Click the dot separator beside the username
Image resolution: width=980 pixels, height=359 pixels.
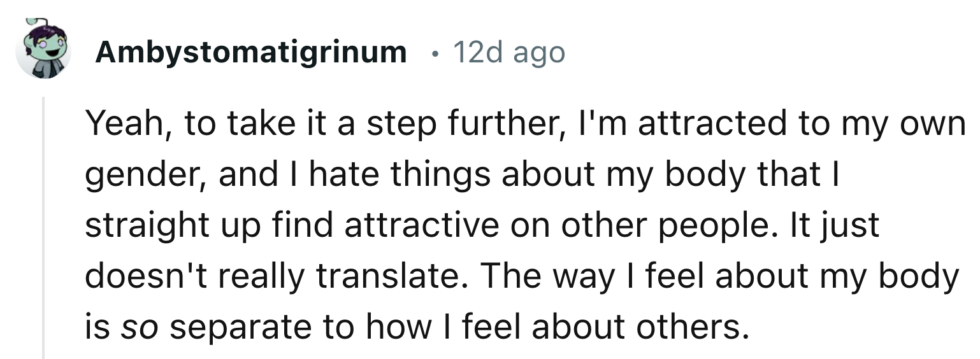pos(433,52)
